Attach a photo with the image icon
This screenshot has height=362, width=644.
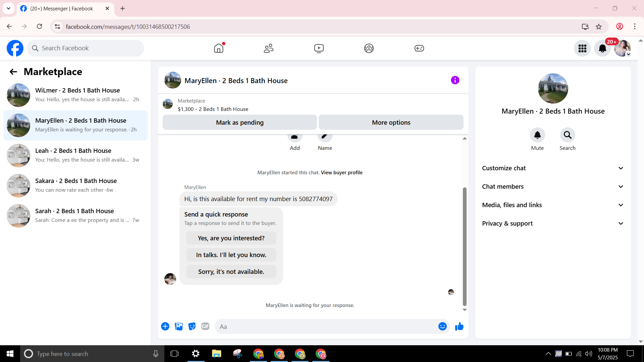(x=179, y=326)
